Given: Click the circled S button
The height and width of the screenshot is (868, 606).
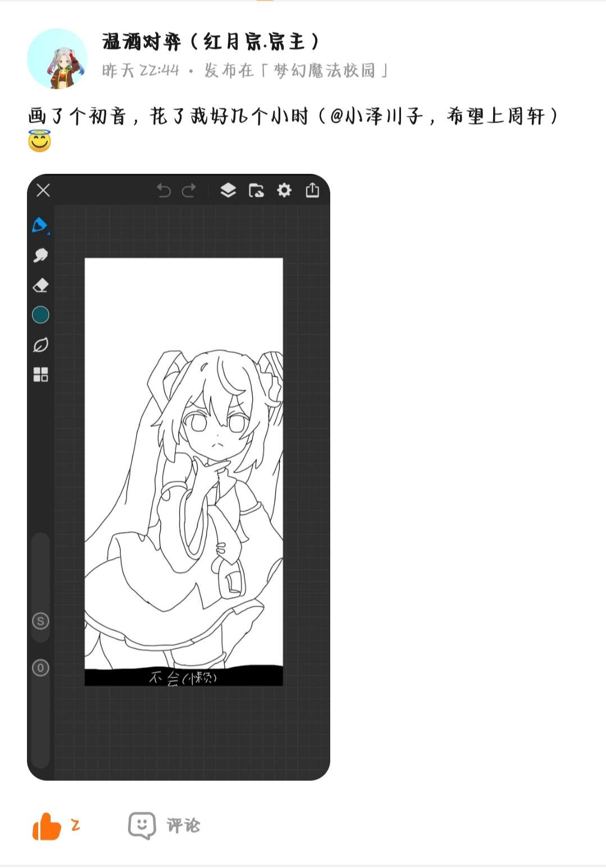Looking at the screenshot, I should [40, 621].
